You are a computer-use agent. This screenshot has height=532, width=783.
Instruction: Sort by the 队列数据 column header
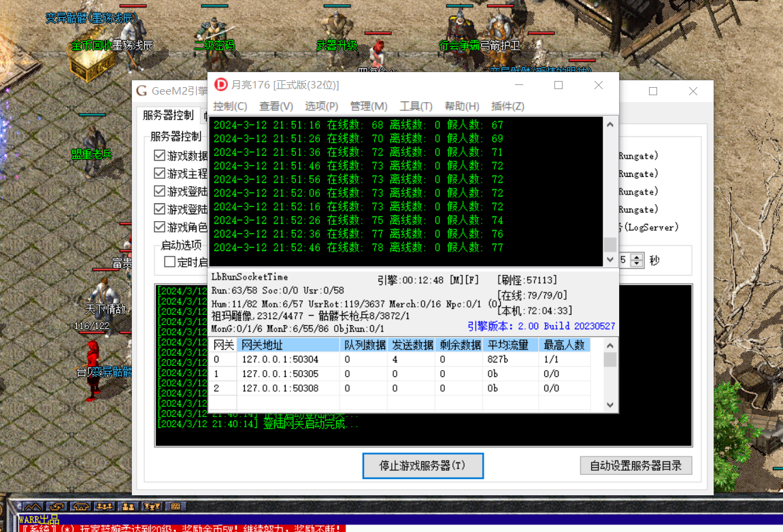click(x=363, y=345)
